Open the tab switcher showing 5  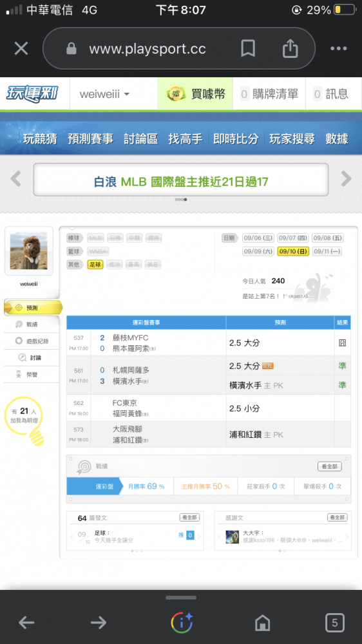click(x=334, y=623)
